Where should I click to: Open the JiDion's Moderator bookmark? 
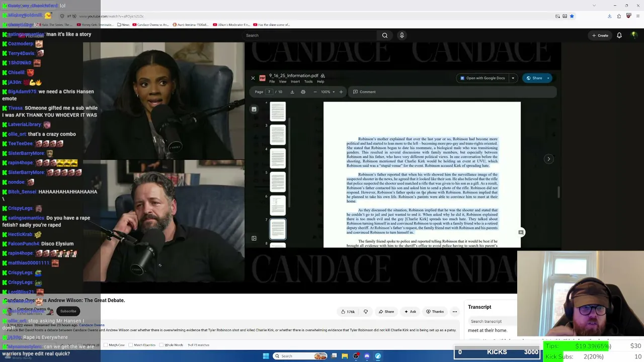coord(232,25)
